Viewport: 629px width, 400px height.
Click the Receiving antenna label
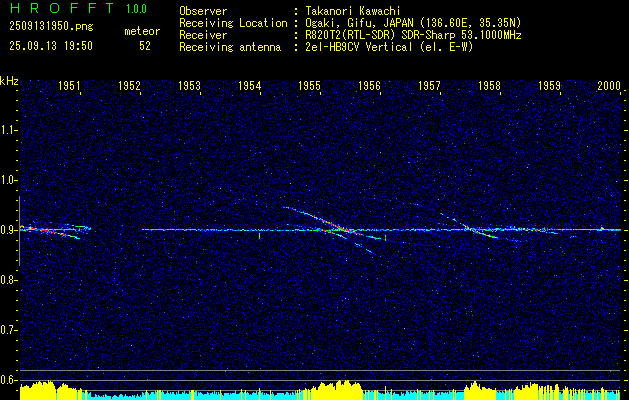[x=230, y=47]
